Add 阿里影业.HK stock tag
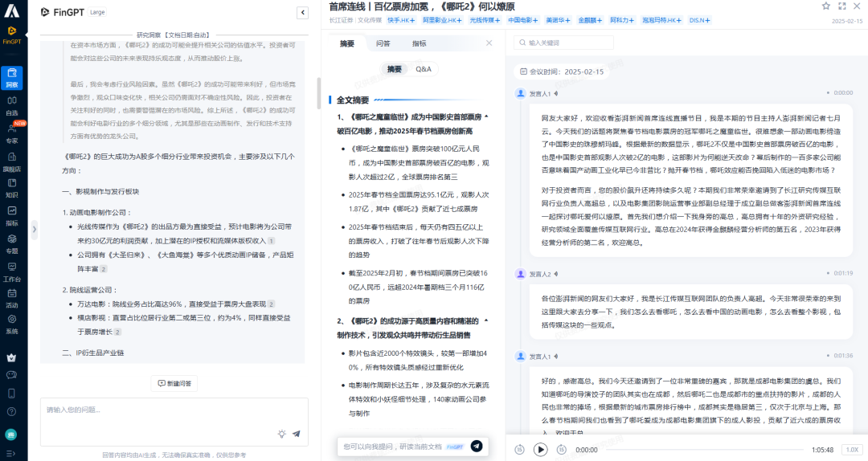The width and height of the screenshot is (868, 461). click(x=442, y=20)
